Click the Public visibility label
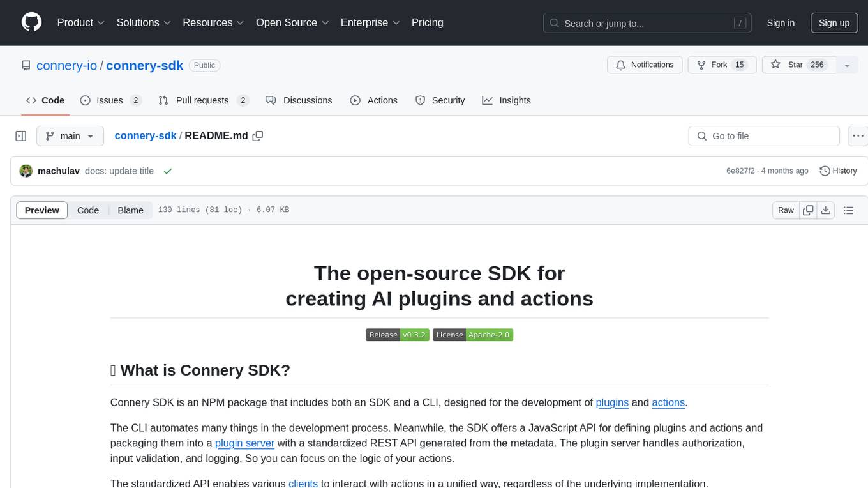Screen dimensions: 868x488 click(x=204, y=65)
